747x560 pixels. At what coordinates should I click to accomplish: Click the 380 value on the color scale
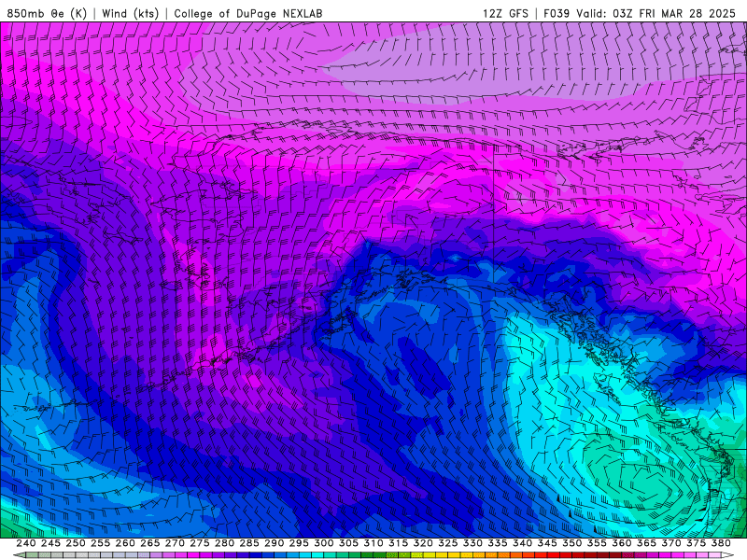pos(721,543)
